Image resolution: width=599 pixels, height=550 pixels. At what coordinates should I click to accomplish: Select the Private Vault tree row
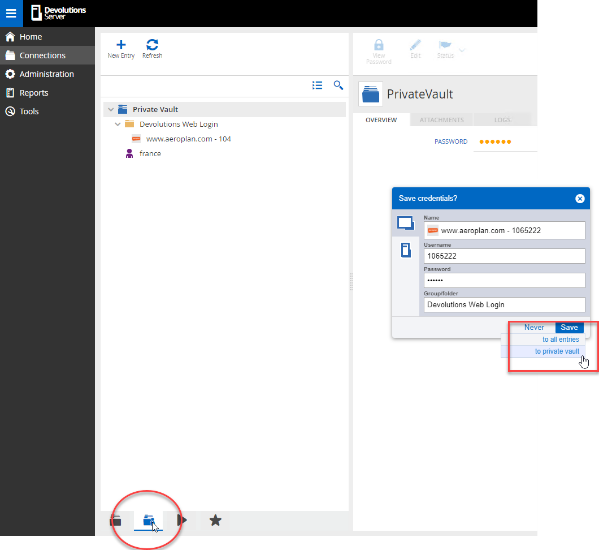coord(225,110)
